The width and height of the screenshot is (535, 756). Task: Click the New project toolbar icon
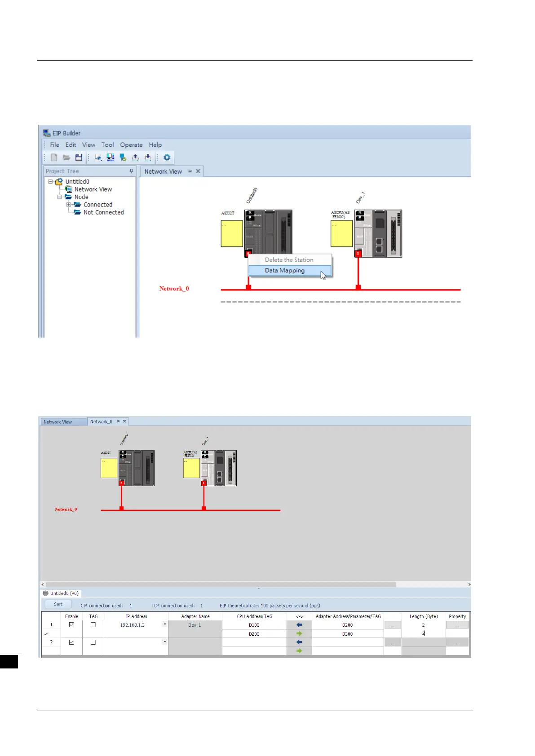54,158
